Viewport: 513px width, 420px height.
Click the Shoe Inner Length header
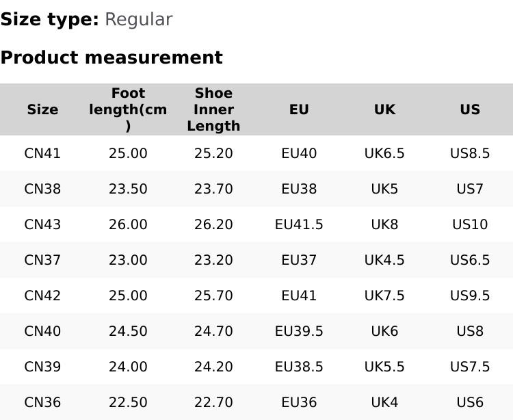coord(213,109)
